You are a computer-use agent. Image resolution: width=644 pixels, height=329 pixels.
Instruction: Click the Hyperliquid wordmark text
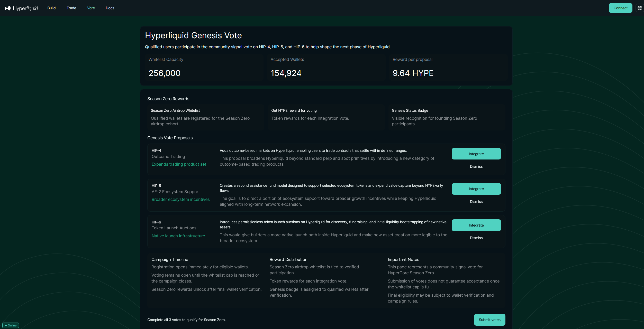pos(25,8)
